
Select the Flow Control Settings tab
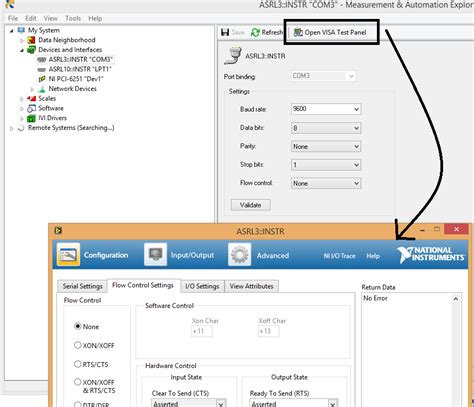coord(143,285)
